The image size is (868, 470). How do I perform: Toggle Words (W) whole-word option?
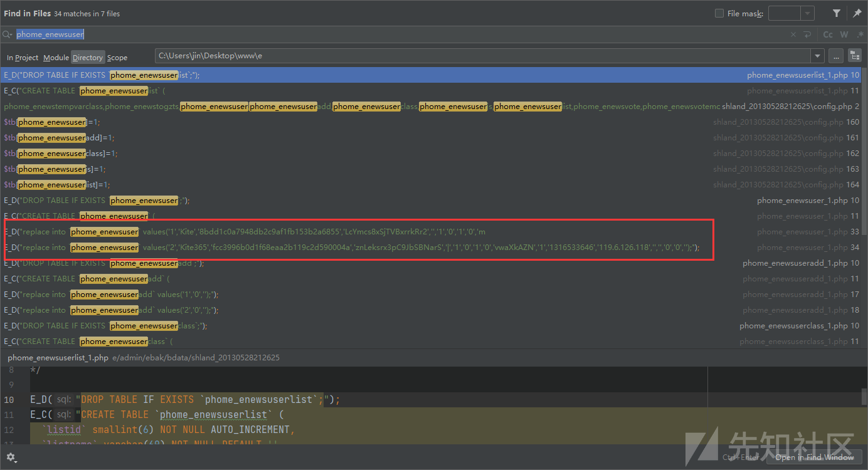tap(844, 34)
